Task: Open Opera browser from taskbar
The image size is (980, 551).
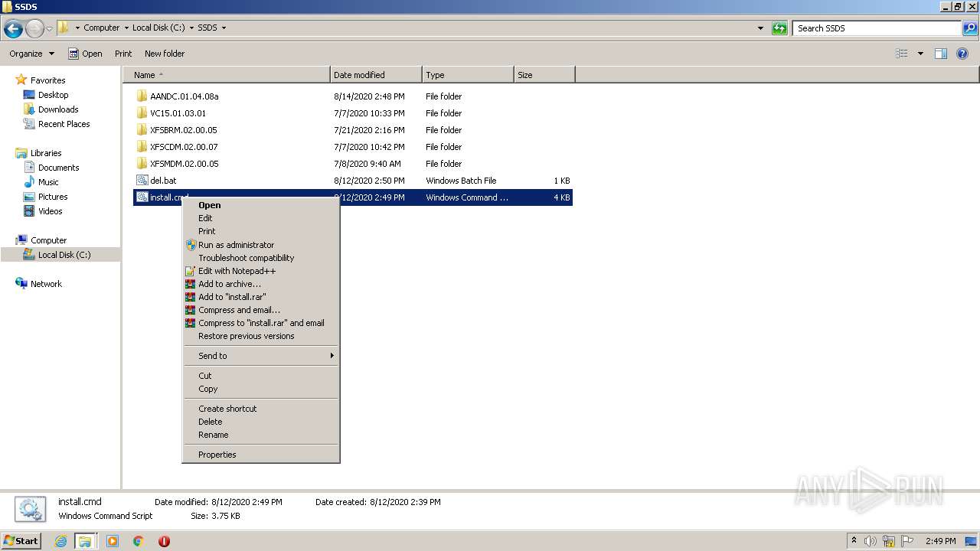Action: 164,541
